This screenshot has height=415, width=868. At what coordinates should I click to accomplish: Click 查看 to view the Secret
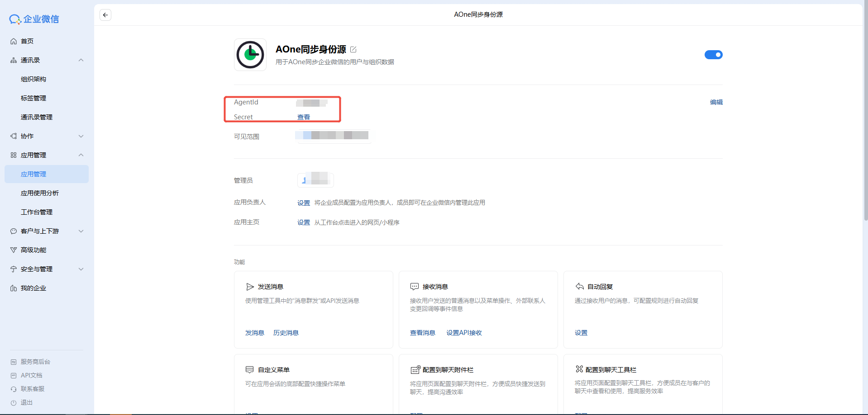coord(304,117)
